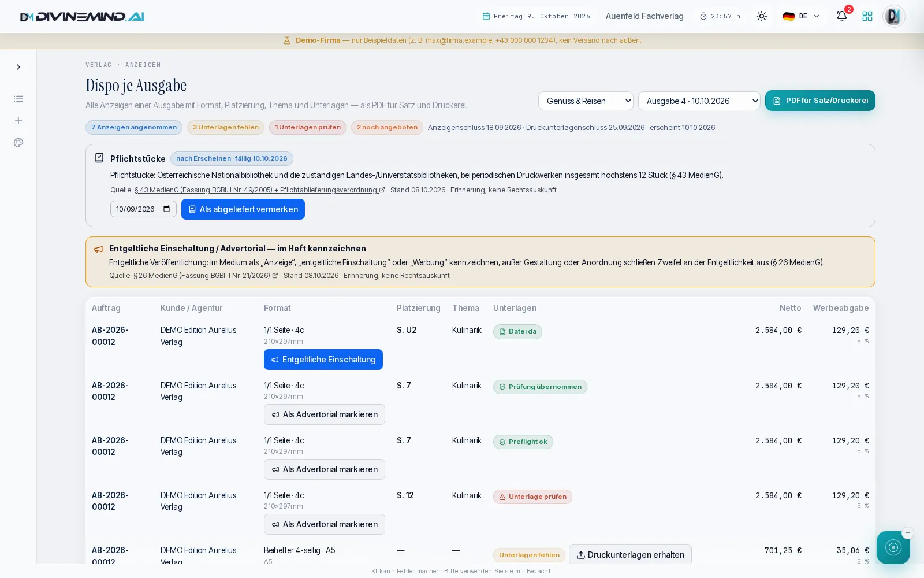This screenshot has width=924, height=578.
Task: Click the Netto column header
Action: [791, 308]
